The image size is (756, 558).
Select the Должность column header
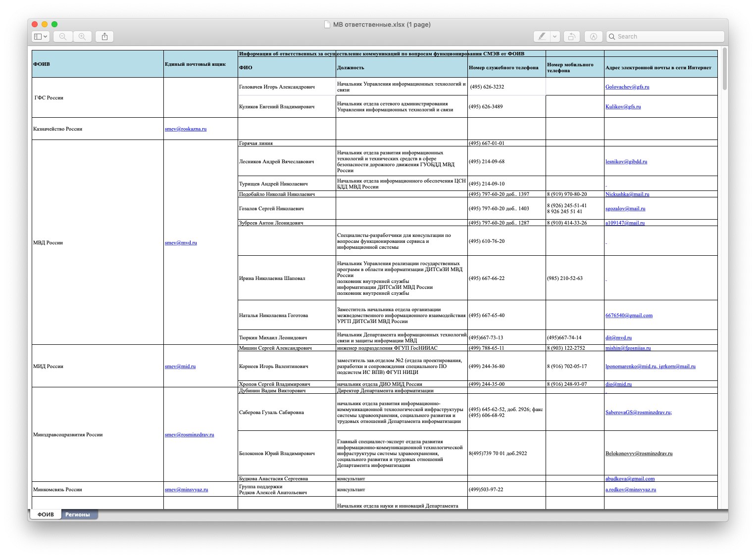[x=402, y=67]
